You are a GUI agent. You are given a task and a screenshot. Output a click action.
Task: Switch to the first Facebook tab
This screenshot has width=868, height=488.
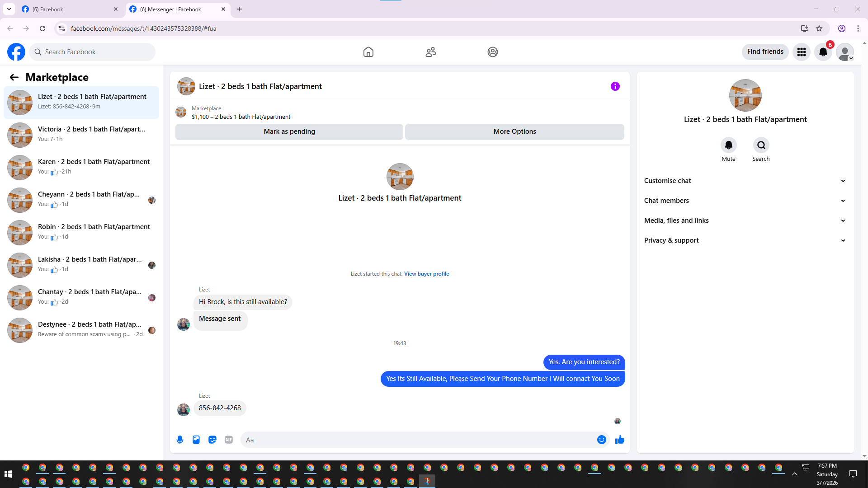[70, 9]
